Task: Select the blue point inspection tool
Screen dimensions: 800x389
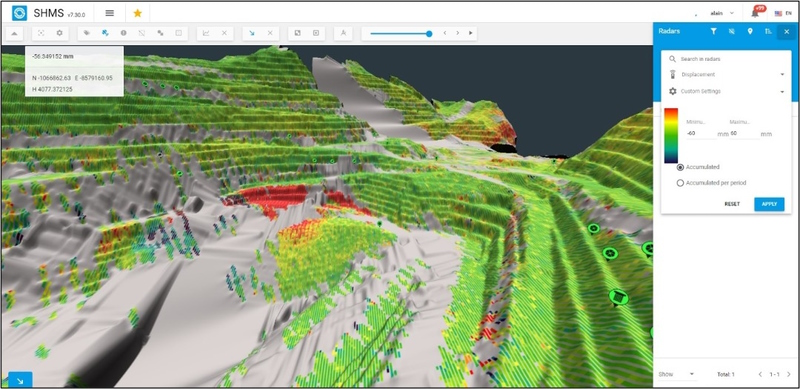Action: point(105,33)
